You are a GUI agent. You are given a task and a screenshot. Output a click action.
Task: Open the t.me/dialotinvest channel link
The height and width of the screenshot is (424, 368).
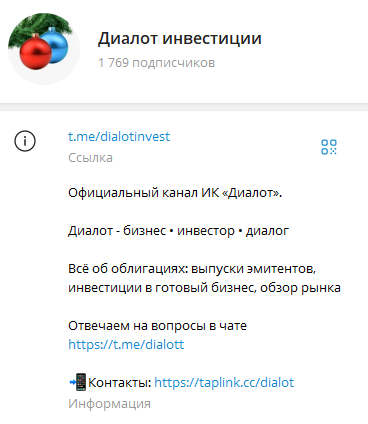[119, 136]
